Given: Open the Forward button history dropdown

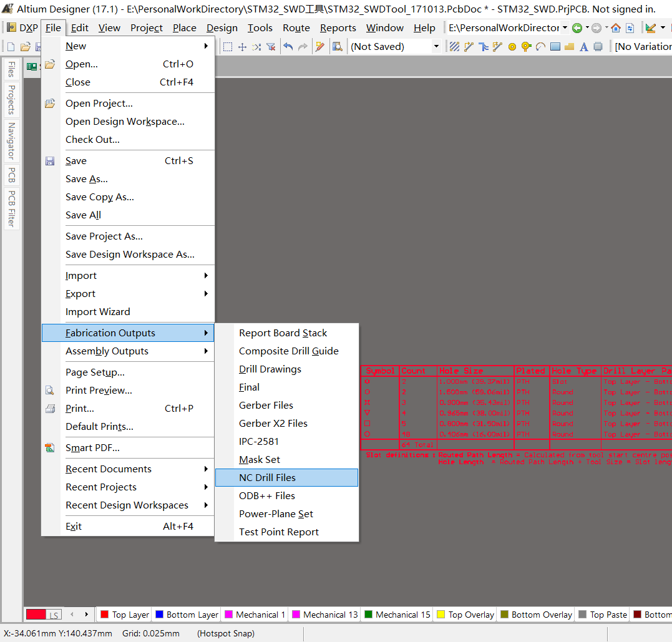Looking at the screenshot, I should (606, 28).
